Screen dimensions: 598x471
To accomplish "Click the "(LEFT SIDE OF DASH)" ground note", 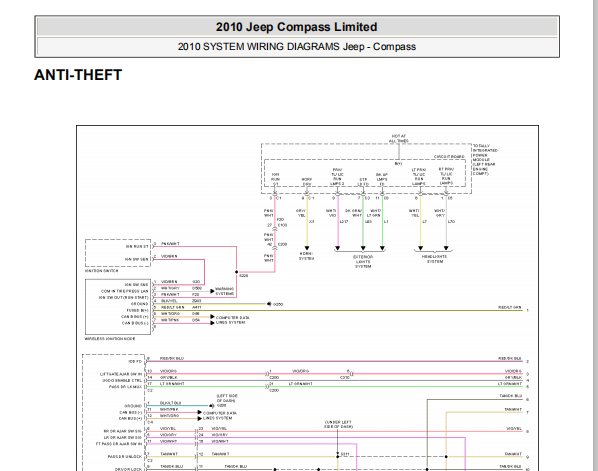I will pos(227,398).
